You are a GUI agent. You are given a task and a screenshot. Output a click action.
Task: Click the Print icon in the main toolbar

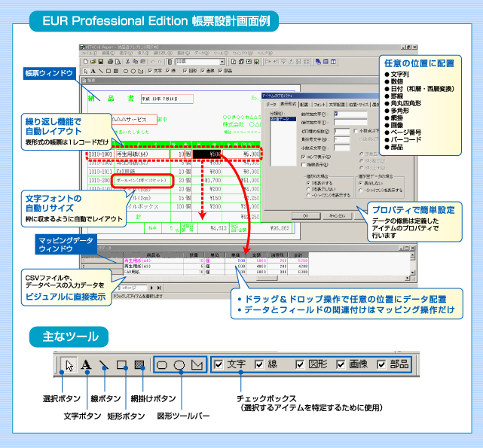(x=110, y=62)
